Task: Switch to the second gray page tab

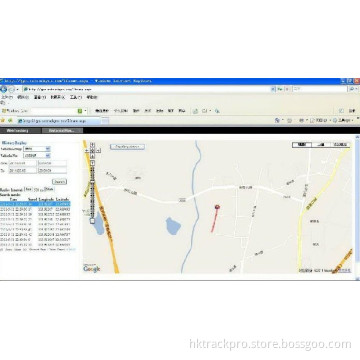Action: pyautogui.click(x=62, y=131)
